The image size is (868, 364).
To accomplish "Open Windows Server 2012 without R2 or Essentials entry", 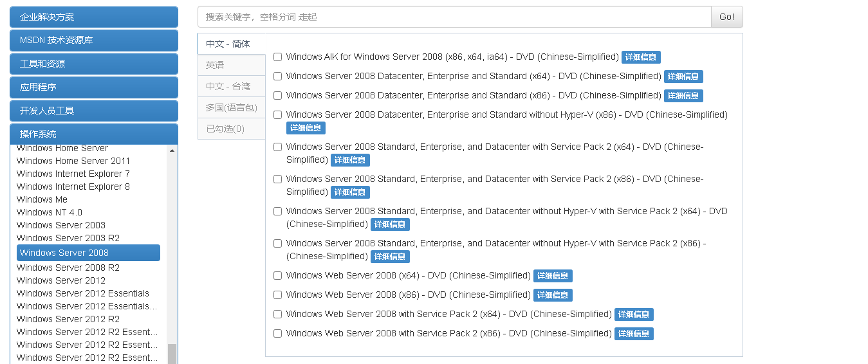I will point(61,280).
